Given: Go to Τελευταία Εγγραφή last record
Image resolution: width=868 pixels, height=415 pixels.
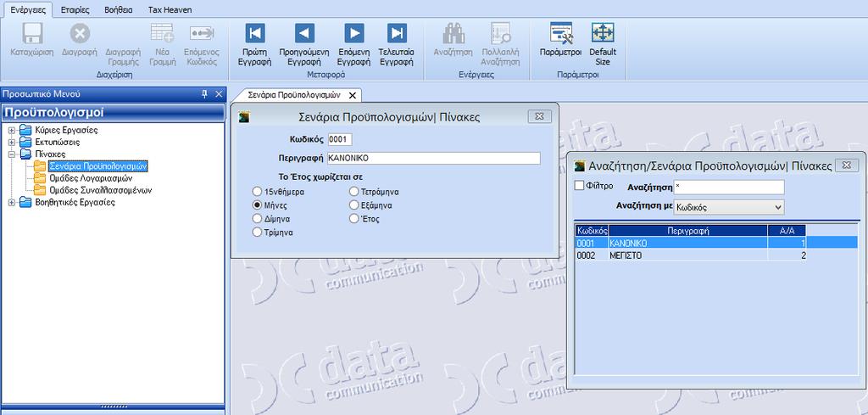Looking at the screenshot, I should pyautogui.click(x=397, y=33).
